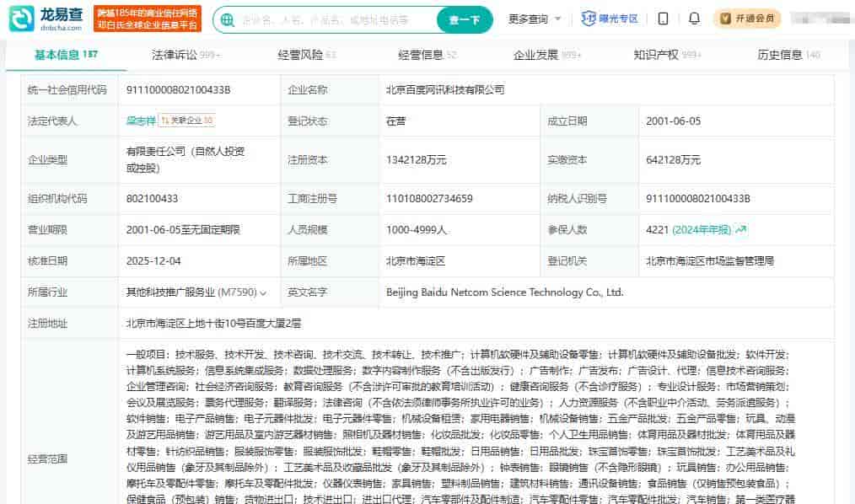Open the 知识产权 tab
The image size is (855, 504).
pos(667,55)
